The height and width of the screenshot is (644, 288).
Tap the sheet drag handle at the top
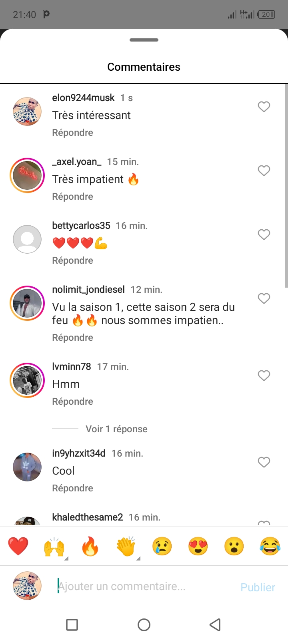(x=144, y=40)
